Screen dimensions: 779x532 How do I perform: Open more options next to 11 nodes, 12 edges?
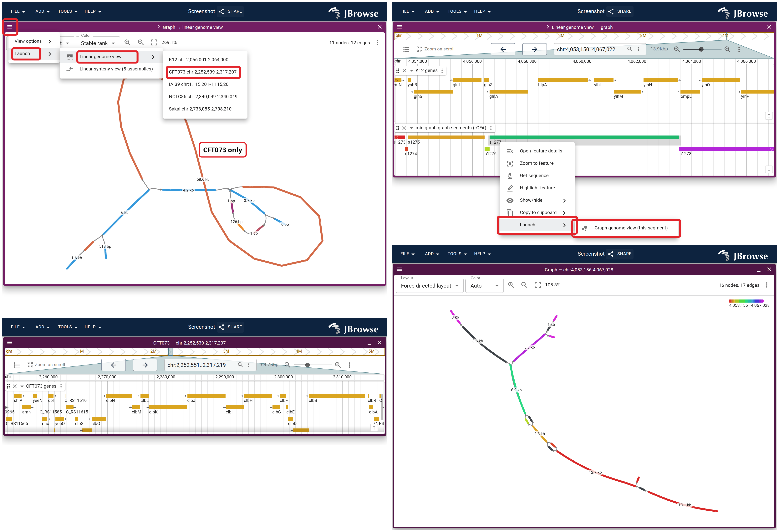click(x=377, y=43)
